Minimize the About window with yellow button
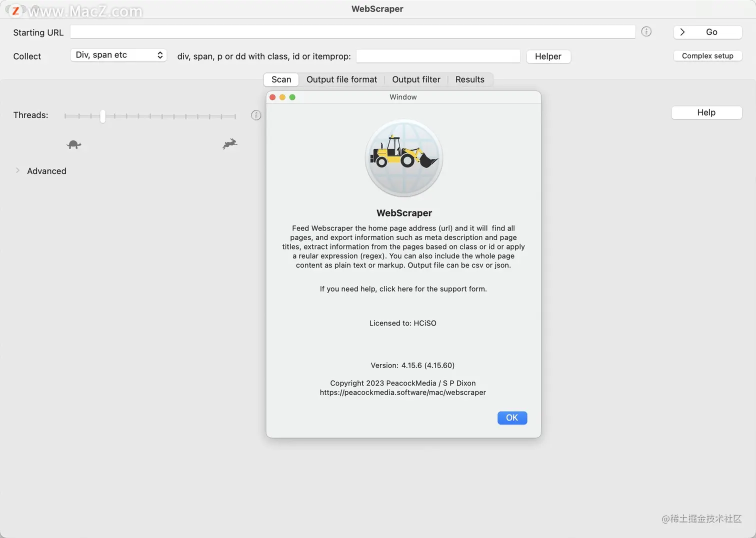This screenshot has width=756, height=538. click(x=282, y=97)
